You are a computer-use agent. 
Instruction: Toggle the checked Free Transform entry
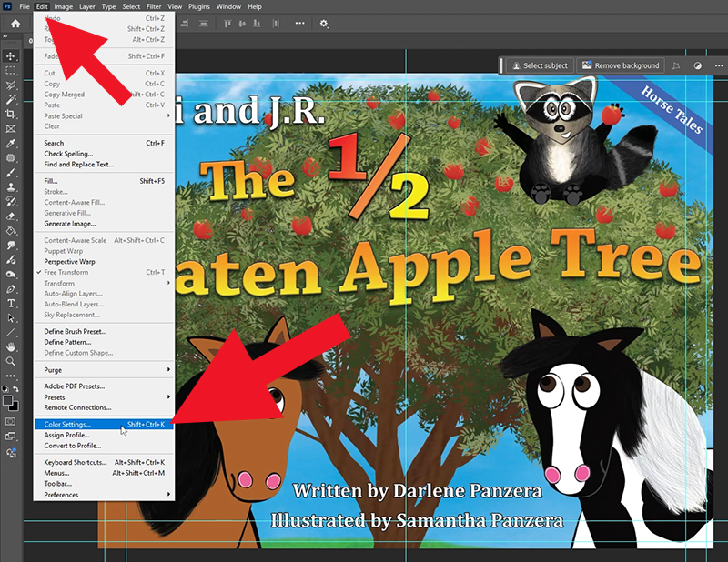pos(104,273)
